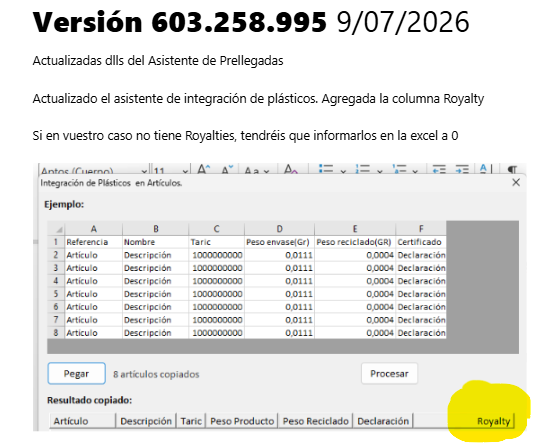The image size is (533, 443).
Task: Select column C header in example grid
Action: click(217, 229)
